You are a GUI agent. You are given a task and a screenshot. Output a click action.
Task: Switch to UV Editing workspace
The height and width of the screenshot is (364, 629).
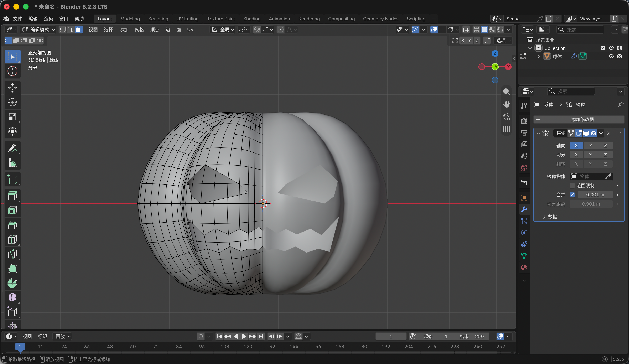(x=187, y=19)
